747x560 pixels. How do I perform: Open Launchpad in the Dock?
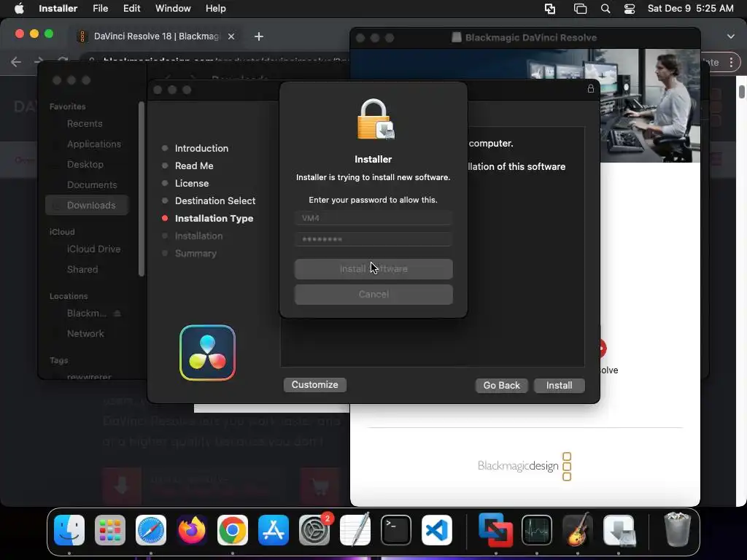coord(110,530)
